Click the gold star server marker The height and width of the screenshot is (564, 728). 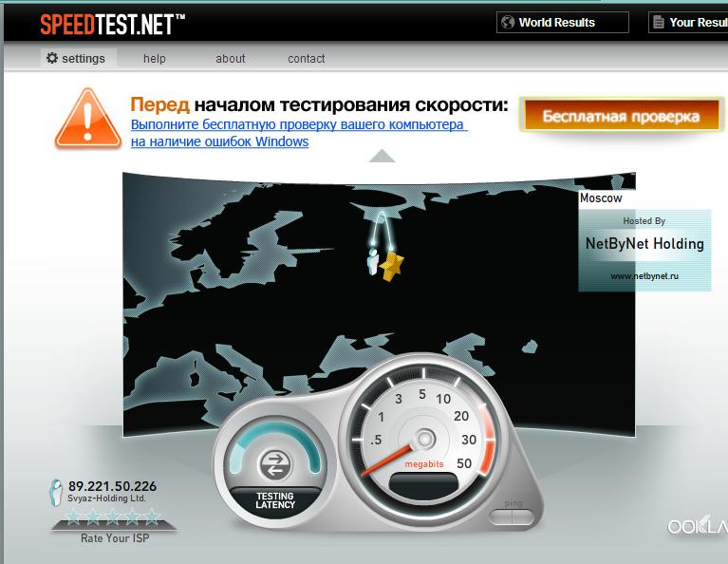coord(392,267)
